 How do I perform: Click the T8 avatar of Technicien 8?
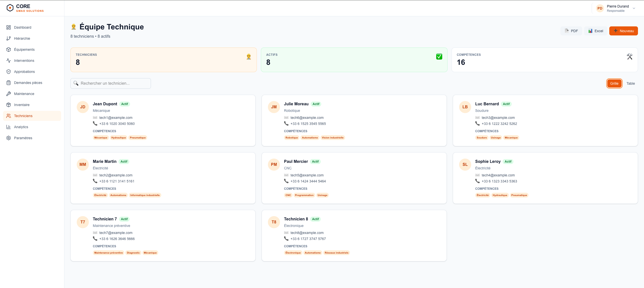coord(274,222)
